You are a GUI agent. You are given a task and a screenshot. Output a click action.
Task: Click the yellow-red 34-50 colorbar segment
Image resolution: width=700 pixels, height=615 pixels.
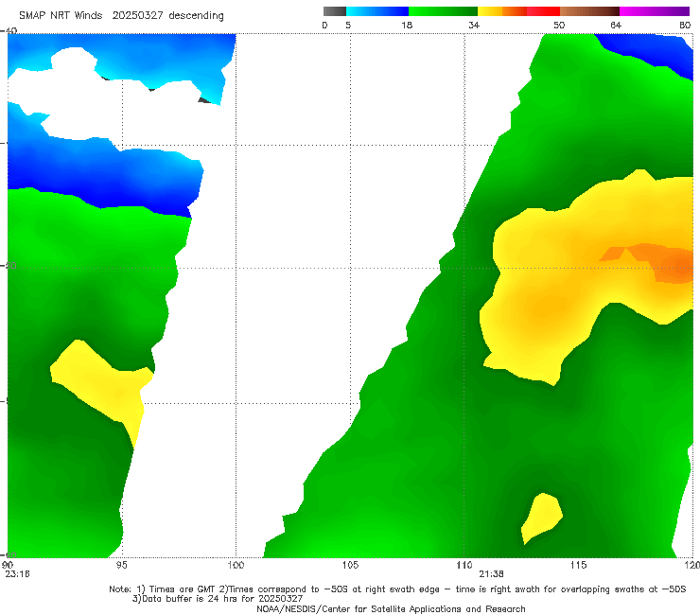518,11
